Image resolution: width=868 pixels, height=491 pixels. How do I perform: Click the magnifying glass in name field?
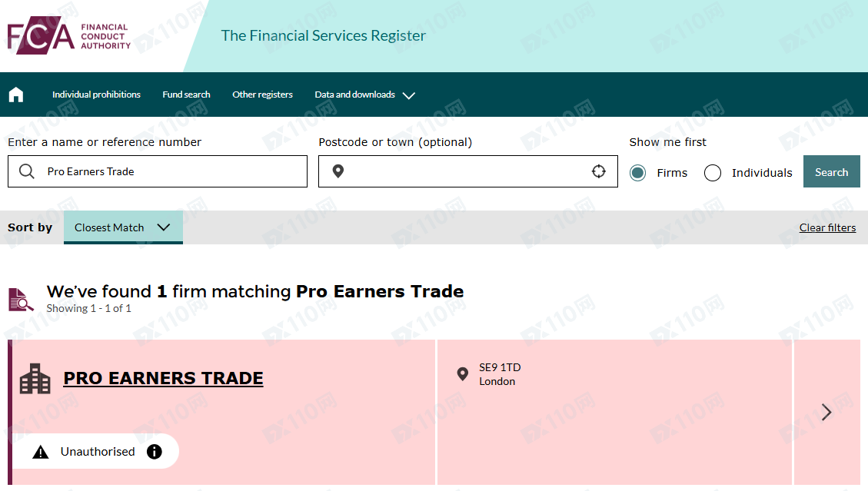[27, 171]
